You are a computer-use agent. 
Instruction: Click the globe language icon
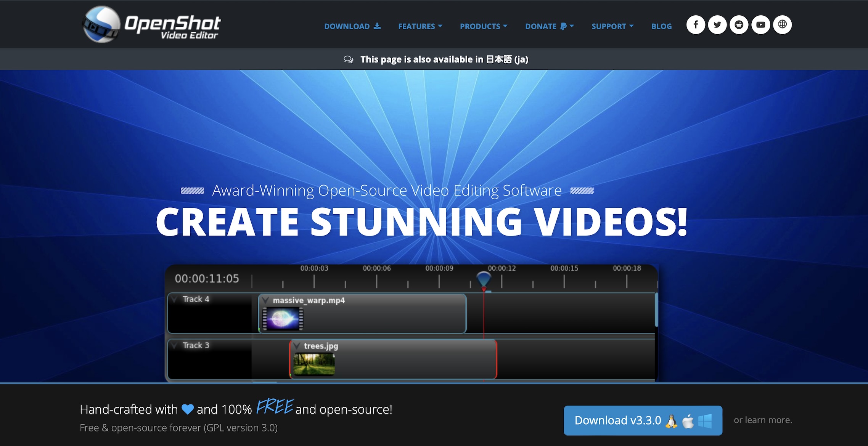coord(783,25)
